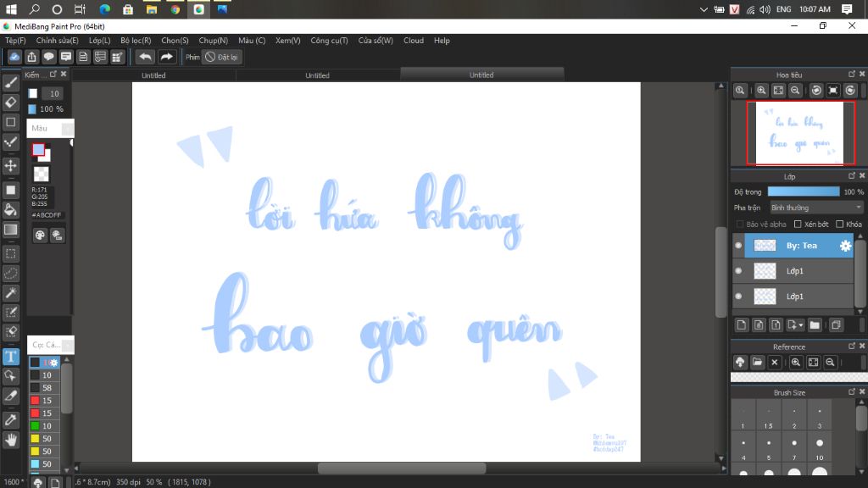Screen dimensions: 868x488
Task: Enable the Khóa checkbox
Action: 840,224
